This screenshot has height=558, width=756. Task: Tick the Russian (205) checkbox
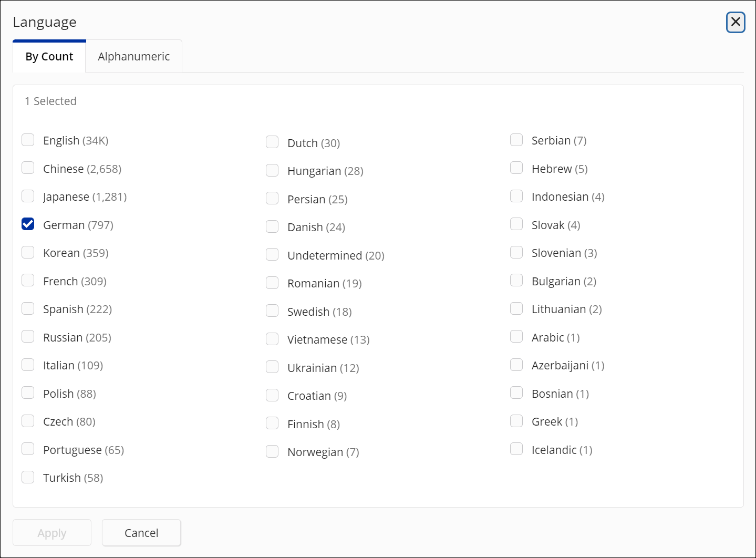28,337
